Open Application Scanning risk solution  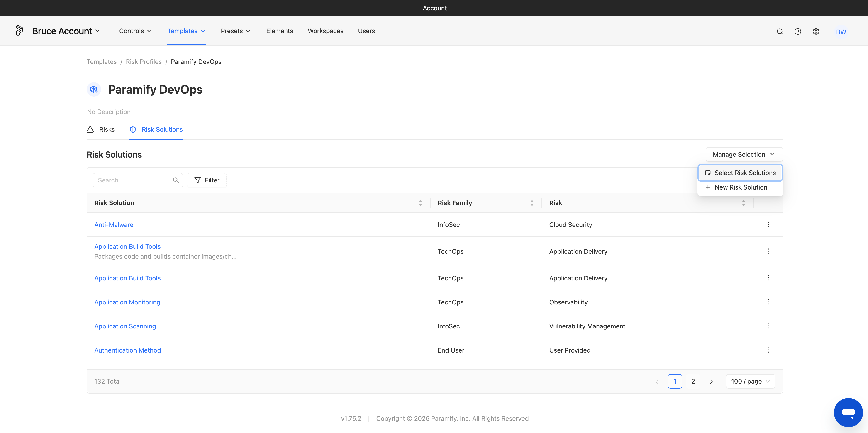point(125,326)
